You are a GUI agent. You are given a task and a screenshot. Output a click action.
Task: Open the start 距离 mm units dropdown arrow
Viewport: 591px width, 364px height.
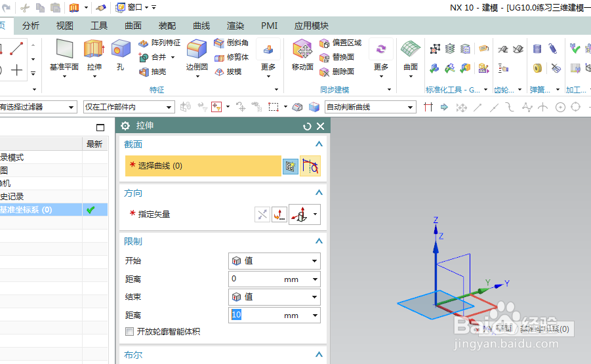tap(315, 279)
